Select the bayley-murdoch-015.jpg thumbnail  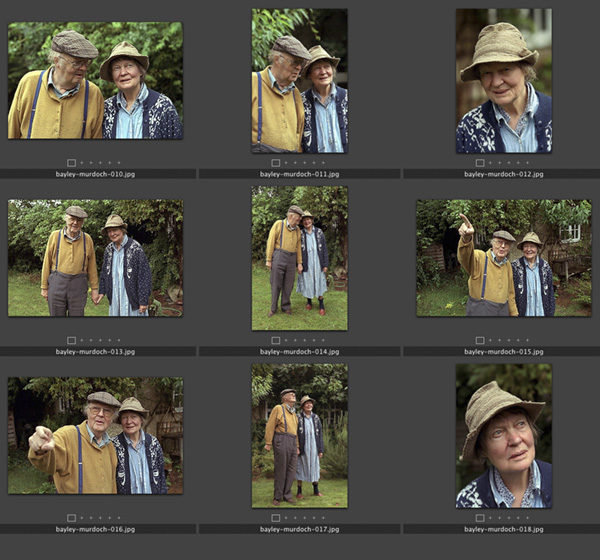pyautogui.click(x=503, y=258)
